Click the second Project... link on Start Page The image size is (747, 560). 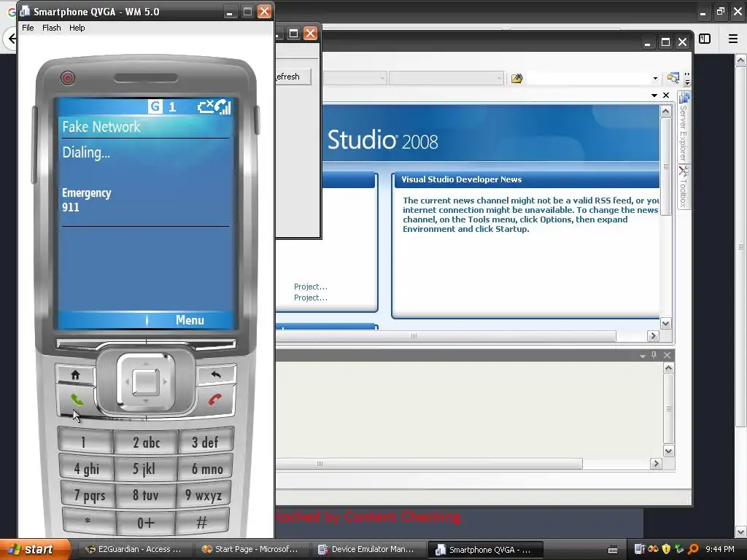click(311, 297)
